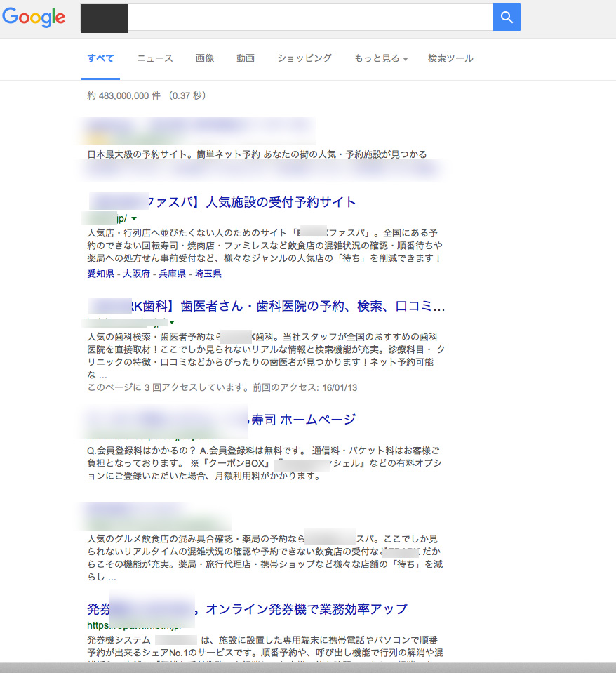Switch to the 画像 tab
Screen dimensions: 616x673
coord(205,58)
